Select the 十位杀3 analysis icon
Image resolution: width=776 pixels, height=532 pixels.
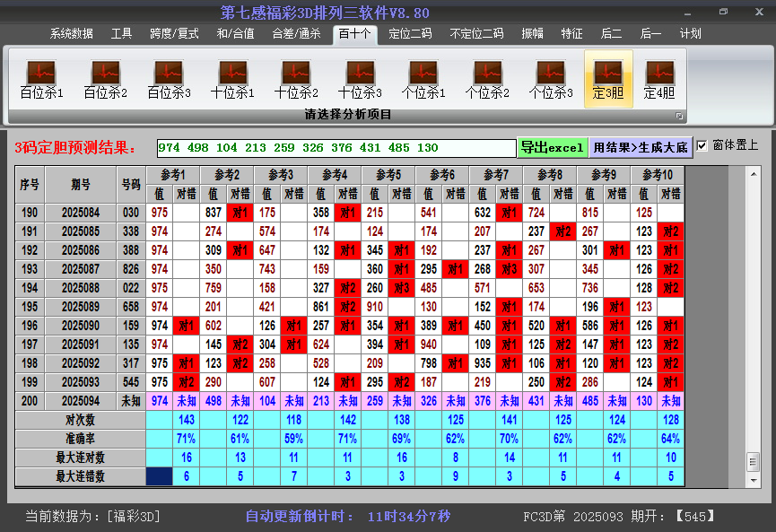point(360,79)
